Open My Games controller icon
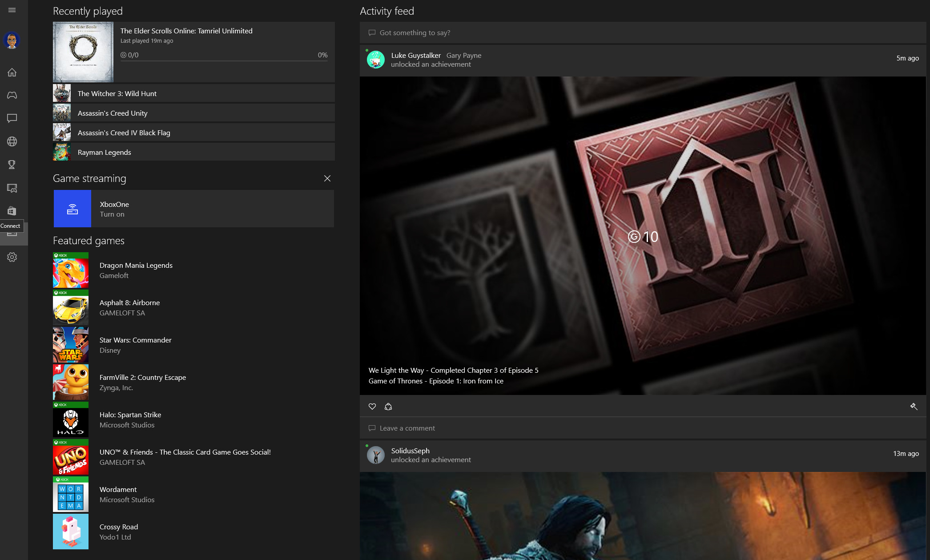 point(12,95)
